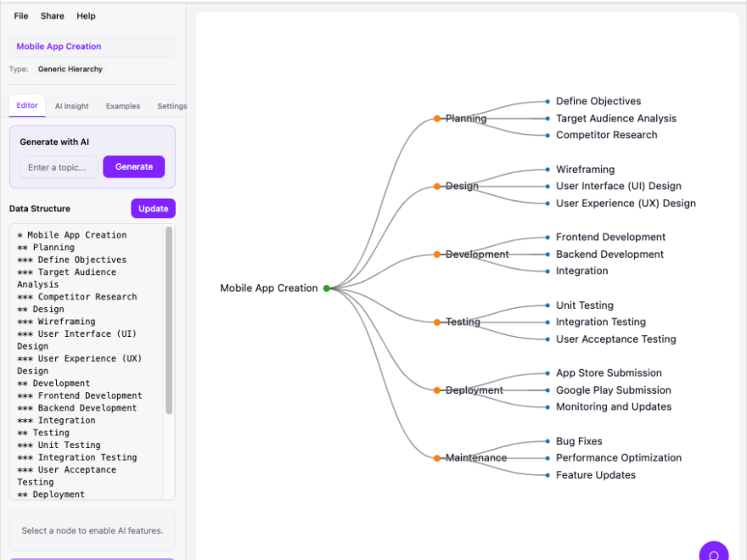Click the blue dot next to Google Play Submission
The height and width of the screenshot is (560, 747).
click(x=547, y=390)
